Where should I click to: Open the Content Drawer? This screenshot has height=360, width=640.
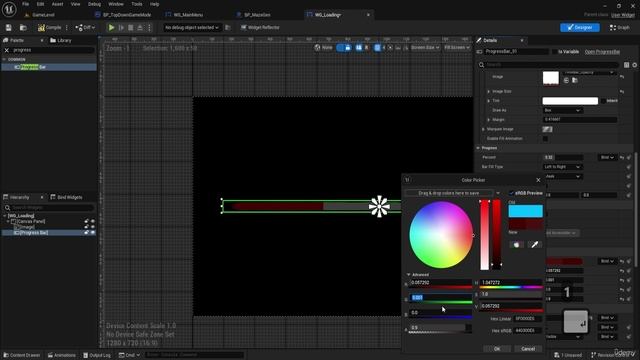click(x=21, y=355)
